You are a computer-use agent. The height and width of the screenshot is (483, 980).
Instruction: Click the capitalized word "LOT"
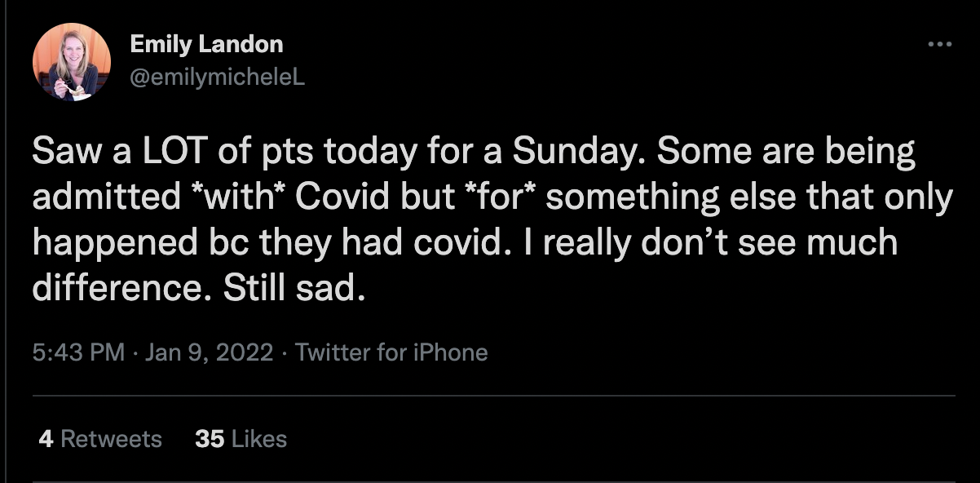coord(152,152)
